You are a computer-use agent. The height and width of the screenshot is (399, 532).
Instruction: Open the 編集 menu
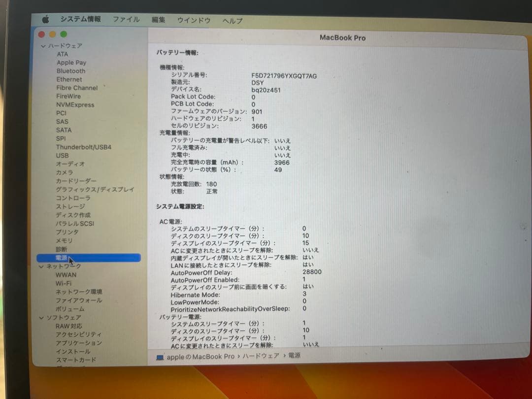tap(158, 20)
